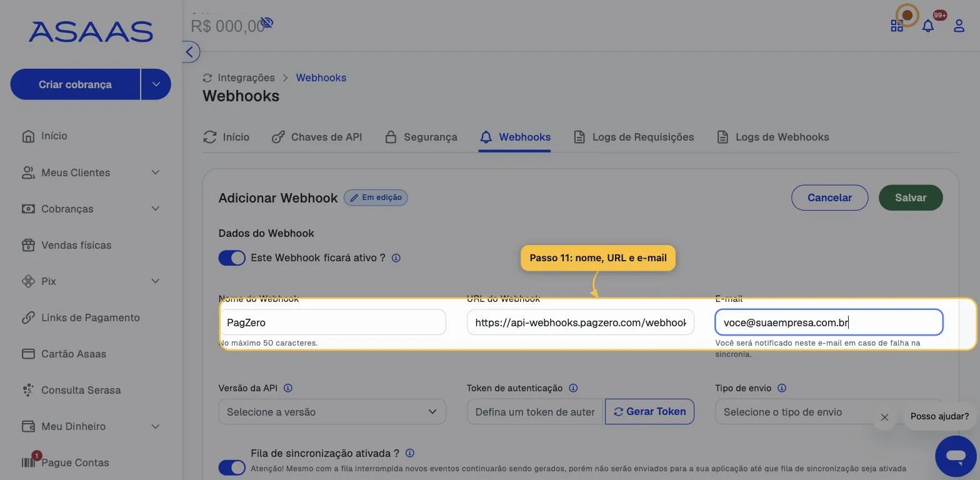Expand the Pix chevron

(x=156, y=281)
